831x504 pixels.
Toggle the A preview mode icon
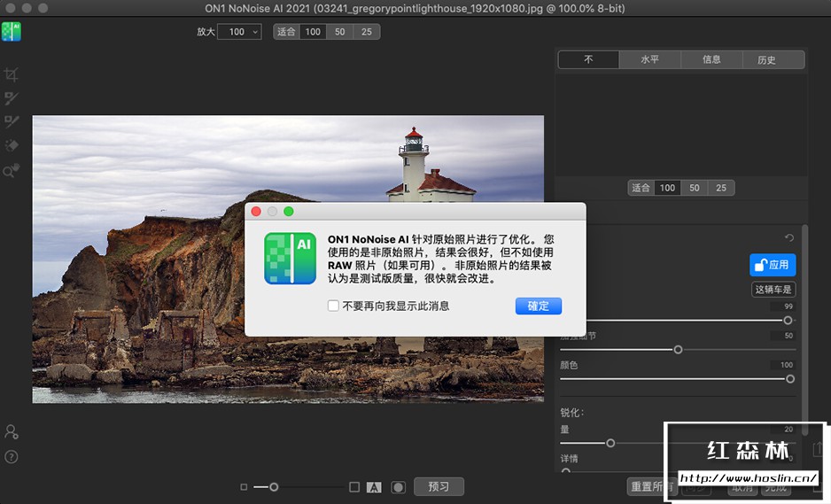click(374, 487)
